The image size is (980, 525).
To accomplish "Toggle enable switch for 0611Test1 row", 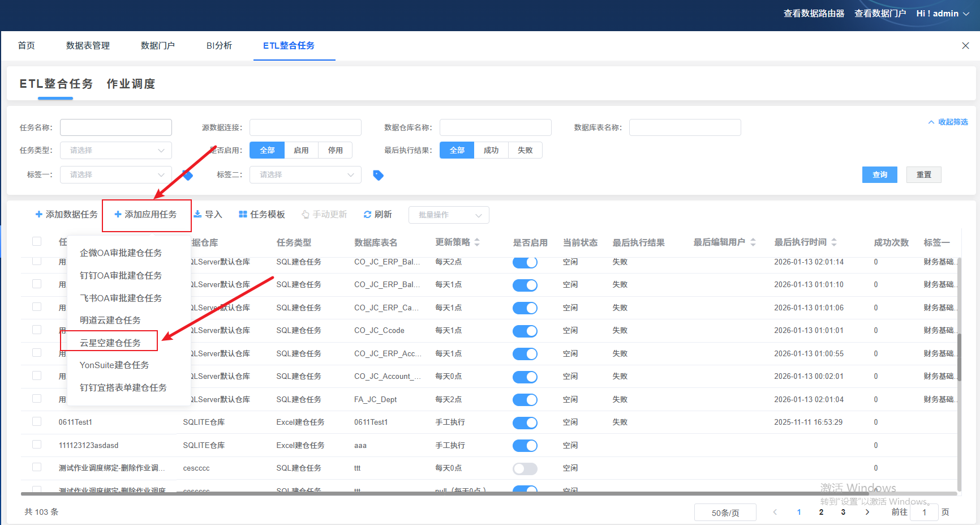I will pyautogui.click(x=525, y=422).
